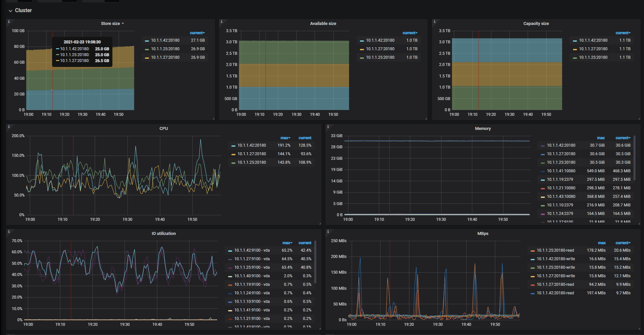Toggle the 10.1.1.27:20180 series in the CPU legend
Image resolution: width=644 pixels, height=335 pixels.
click(x=251, y=154)
